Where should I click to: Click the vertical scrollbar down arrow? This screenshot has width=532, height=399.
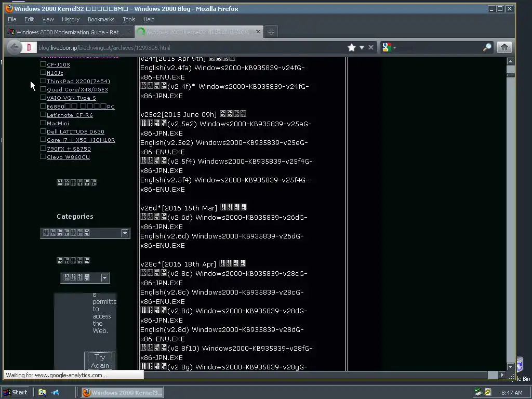coord(510,367)
